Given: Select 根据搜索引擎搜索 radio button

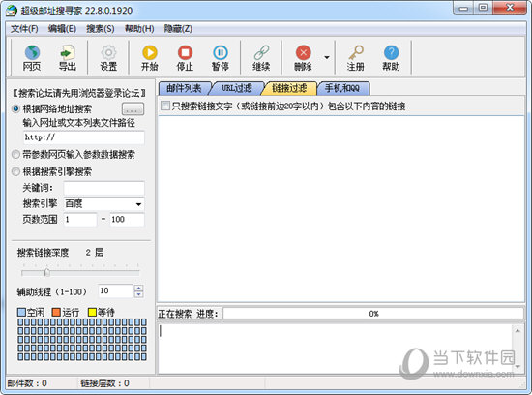Looking at the screenshot, I should coord(15,171).
